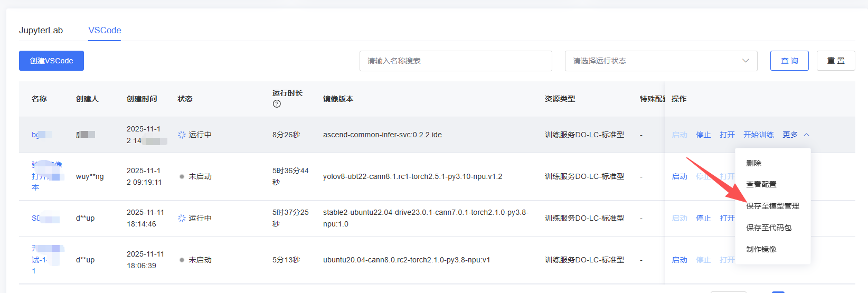Choose 查看配置 from the dropdown menu
868x293 pixels.
pos(761,184)
